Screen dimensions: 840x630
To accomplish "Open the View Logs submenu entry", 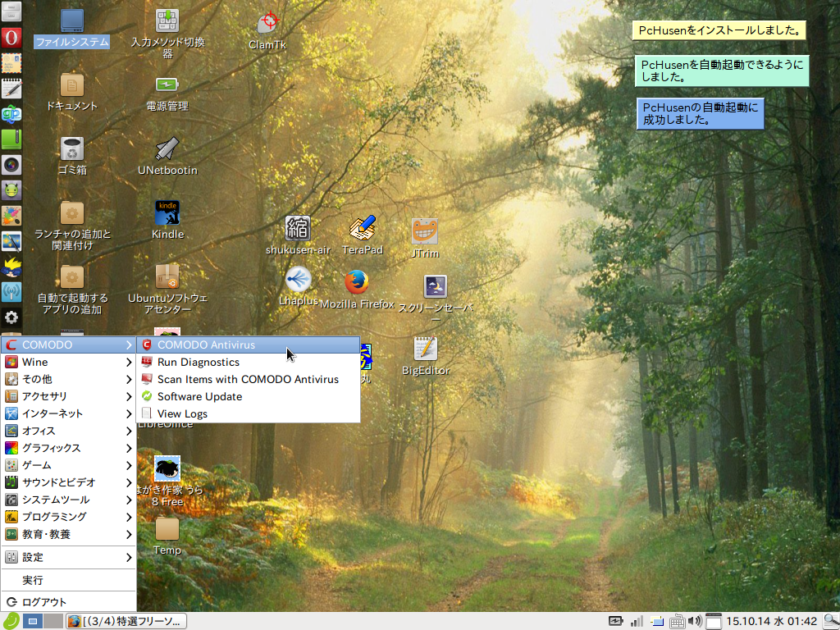I will [x=248, y=413].
